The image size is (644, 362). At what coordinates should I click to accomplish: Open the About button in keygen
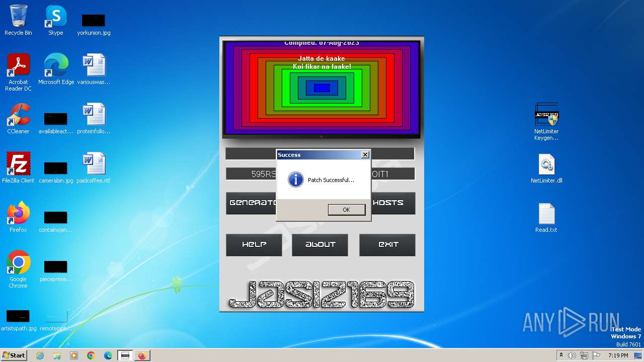pyautogui.click(x=320, y=245)
